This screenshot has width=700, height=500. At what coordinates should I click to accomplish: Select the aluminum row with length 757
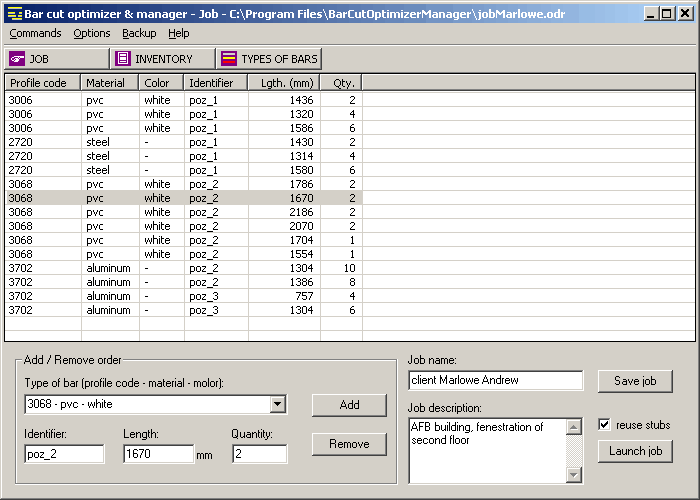[183, 296]
